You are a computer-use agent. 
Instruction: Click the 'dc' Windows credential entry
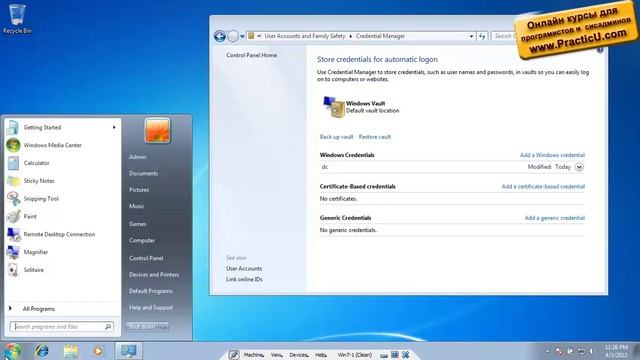pos(452,167)
